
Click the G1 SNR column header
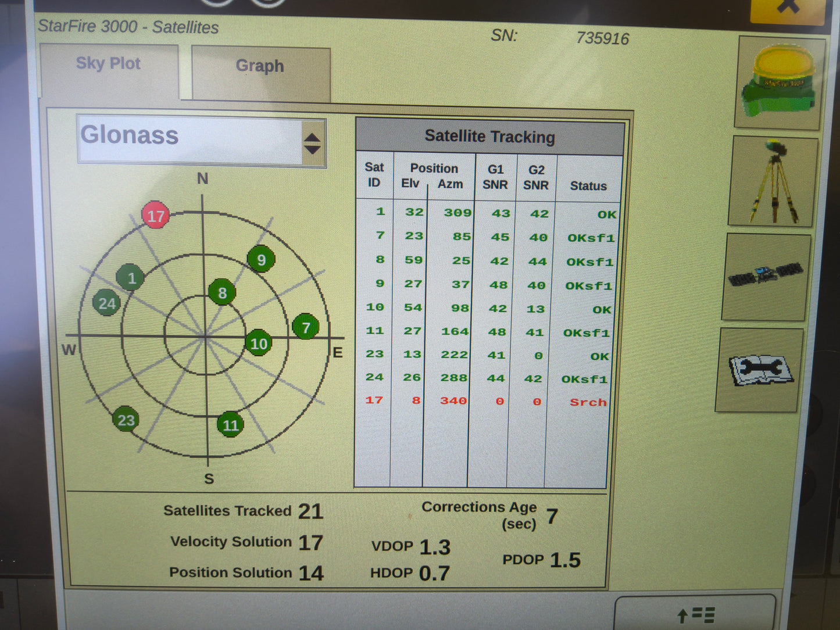coord(495,177)
